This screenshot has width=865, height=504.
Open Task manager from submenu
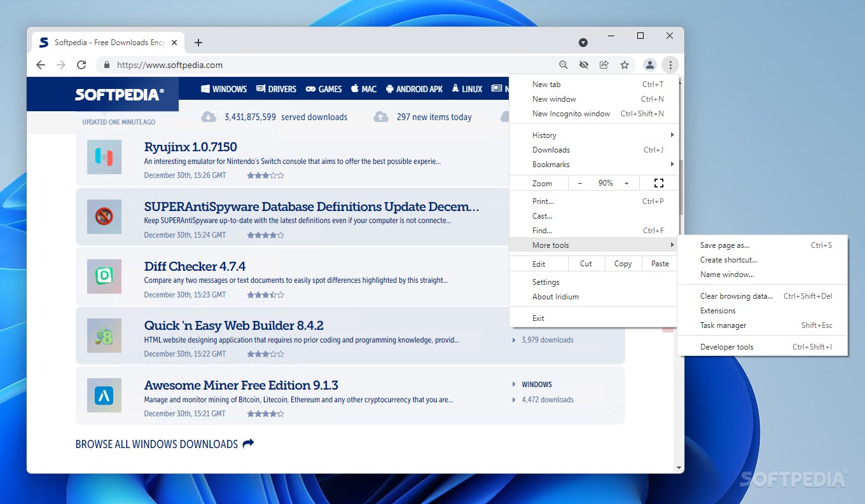point(763,325)
